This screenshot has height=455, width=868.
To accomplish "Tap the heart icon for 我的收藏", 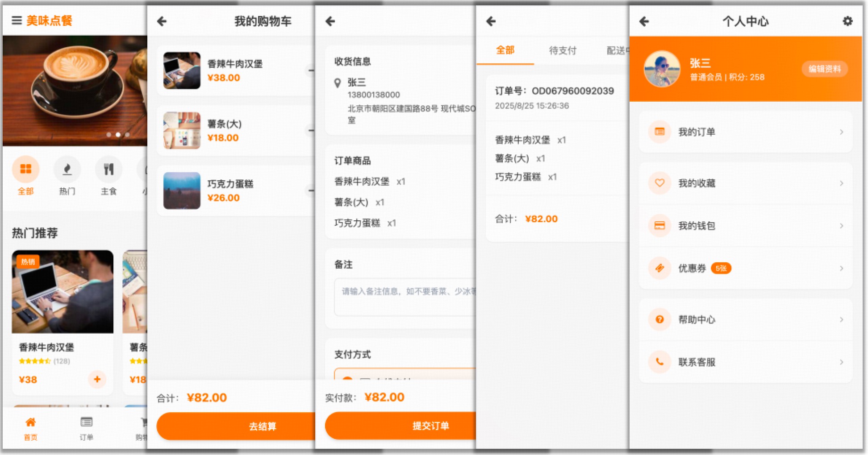I will point(659,183).
